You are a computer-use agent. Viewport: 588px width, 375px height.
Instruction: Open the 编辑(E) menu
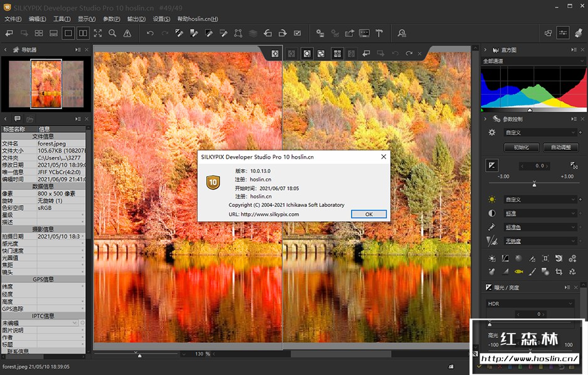pyautogui.click(x=38, y=19)
